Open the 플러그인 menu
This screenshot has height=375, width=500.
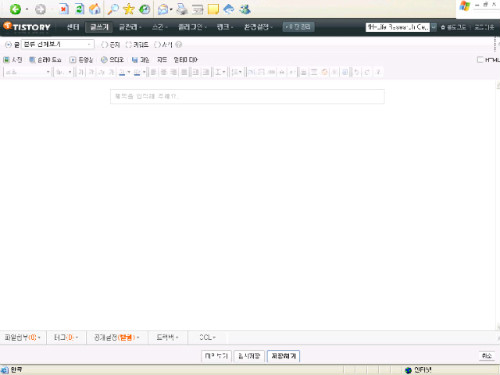click(192, 27)
